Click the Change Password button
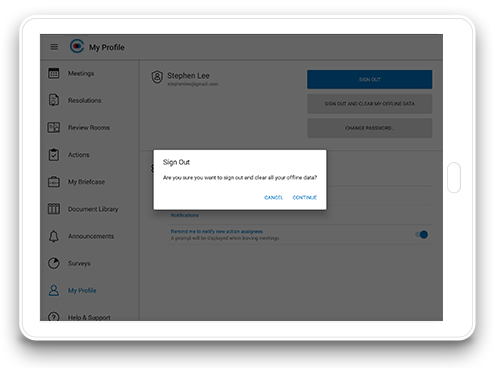 pos(370,128)
